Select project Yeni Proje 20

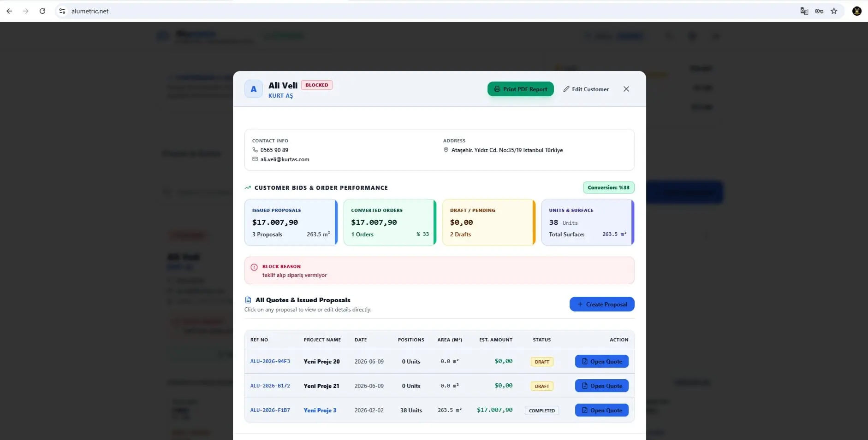pos(321,361)
